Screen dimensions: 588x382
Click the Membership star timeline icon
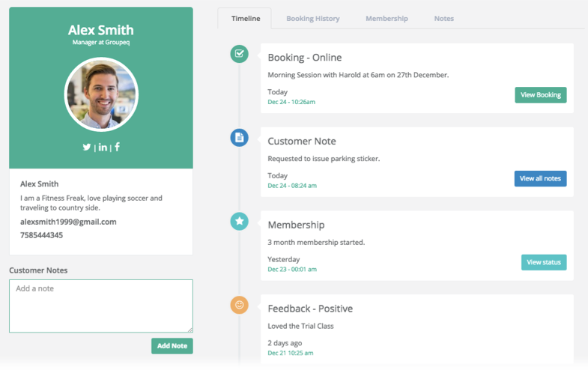pyautogui.click(x=239, y=221)
